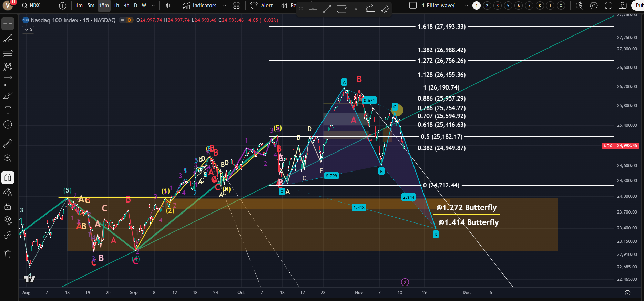
Task: Switch to the 4h timeframe
Action: click(126, 6)
